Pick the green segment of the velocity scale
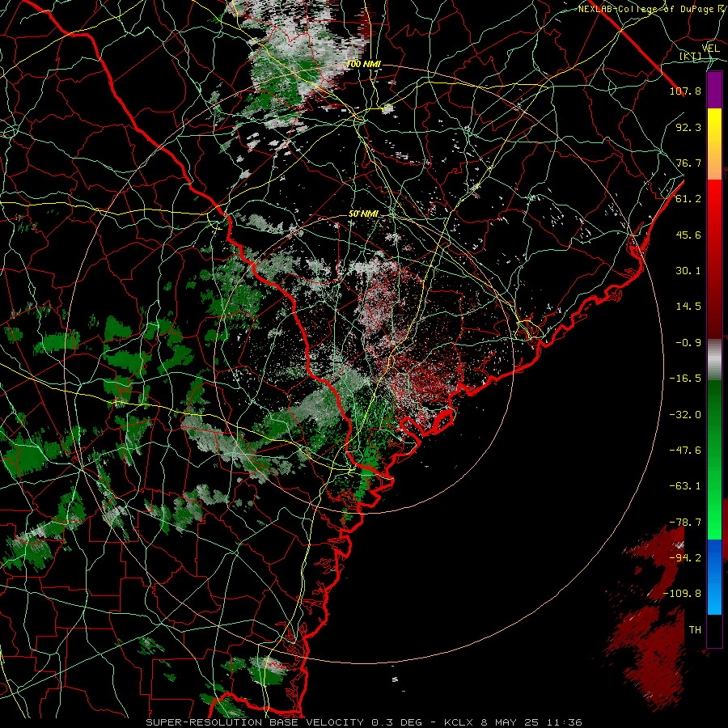The image size is (728, 728). pos(714,459)
